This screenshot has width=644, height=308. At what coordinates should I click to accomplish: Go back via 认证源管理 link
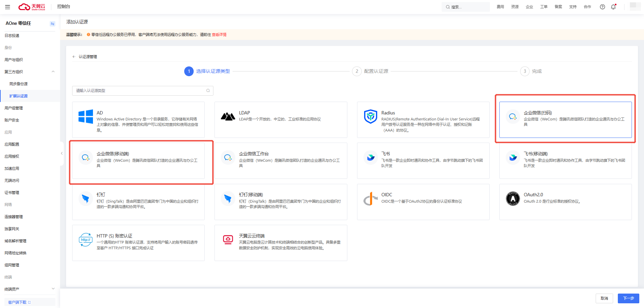point(88,57)
